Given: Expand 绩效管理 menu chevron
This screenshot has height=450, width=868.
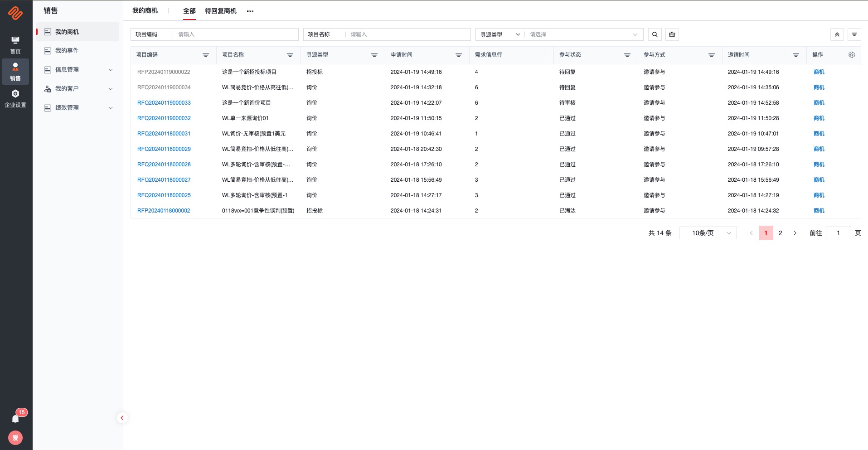Looking at the screenshot, I should [111, 108].
